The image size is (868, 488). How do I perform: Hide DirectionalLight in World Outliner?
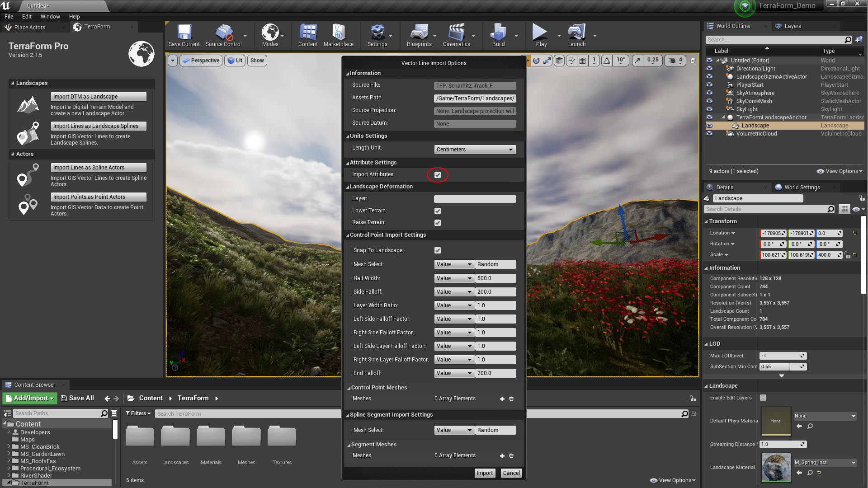pos(709,69)
